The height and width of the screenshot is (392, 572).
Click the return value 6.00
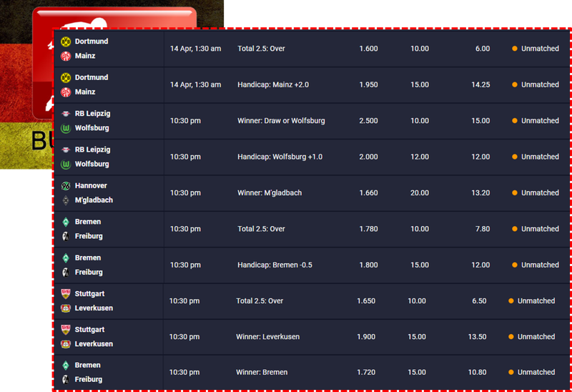[x=483, y=49]
